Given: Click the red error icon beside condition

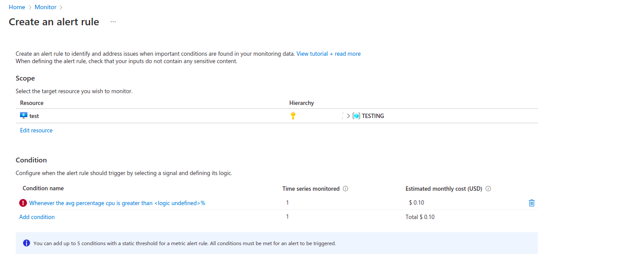Looking at the screenshot, I should pos(23,203).
